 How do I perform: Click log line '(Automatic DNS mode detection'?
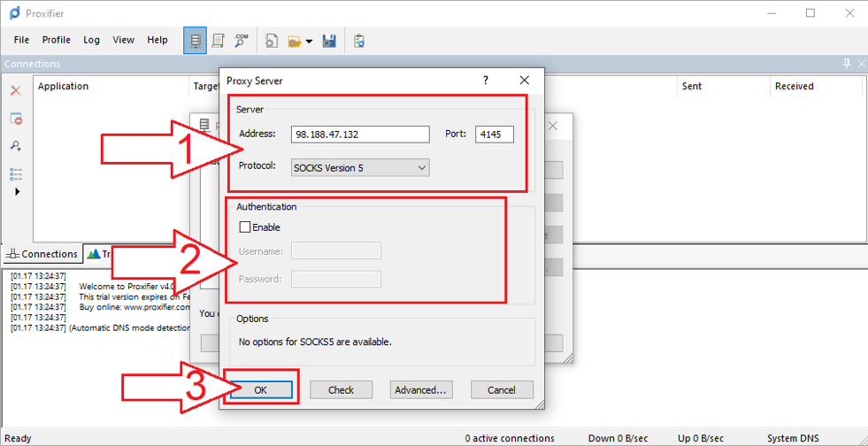(129, 328)
